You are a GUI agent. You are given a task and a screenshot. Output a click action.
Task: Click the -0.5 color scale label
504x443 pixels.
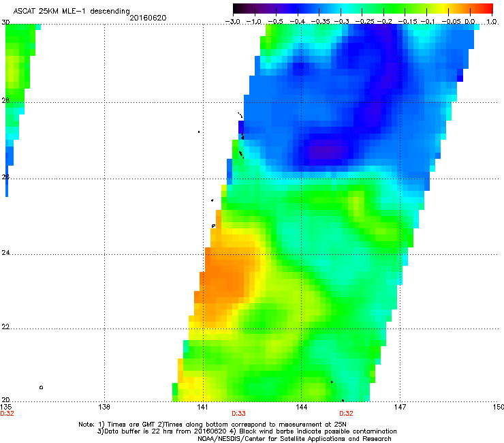pos(275,22)
